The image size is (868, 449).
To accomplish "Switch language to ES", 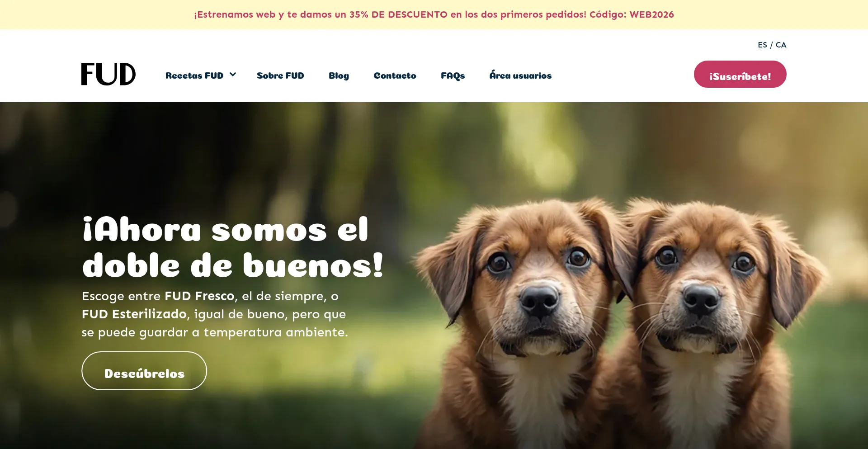I will click(x=762, y=45).
